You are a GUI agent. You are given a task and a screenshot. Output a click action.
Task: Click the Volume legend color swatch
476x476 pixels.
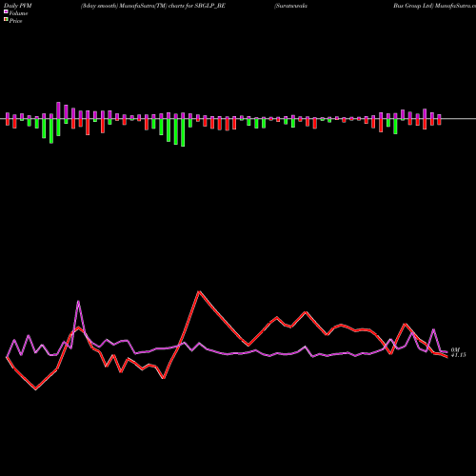coord(6,12)
